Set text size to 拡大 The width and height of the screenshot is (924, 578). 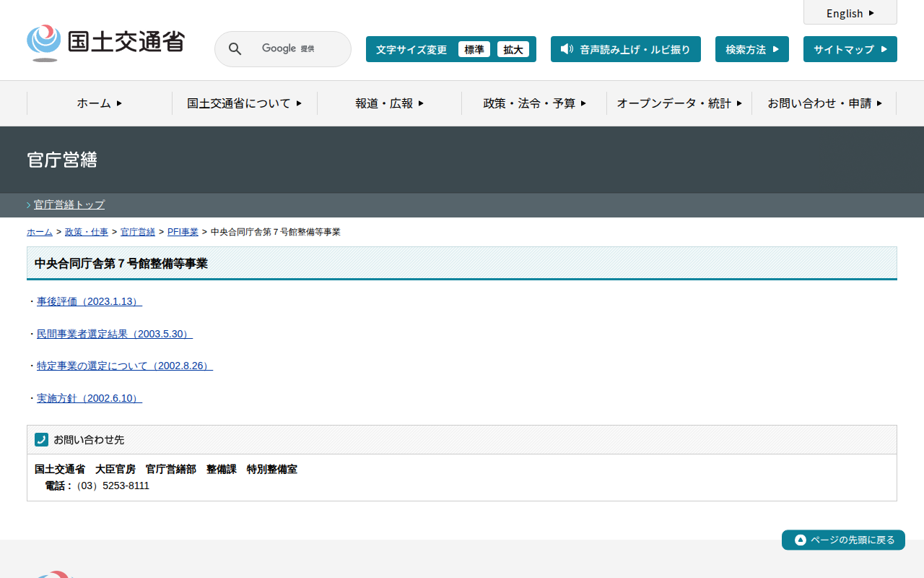(x=513, y=49)
